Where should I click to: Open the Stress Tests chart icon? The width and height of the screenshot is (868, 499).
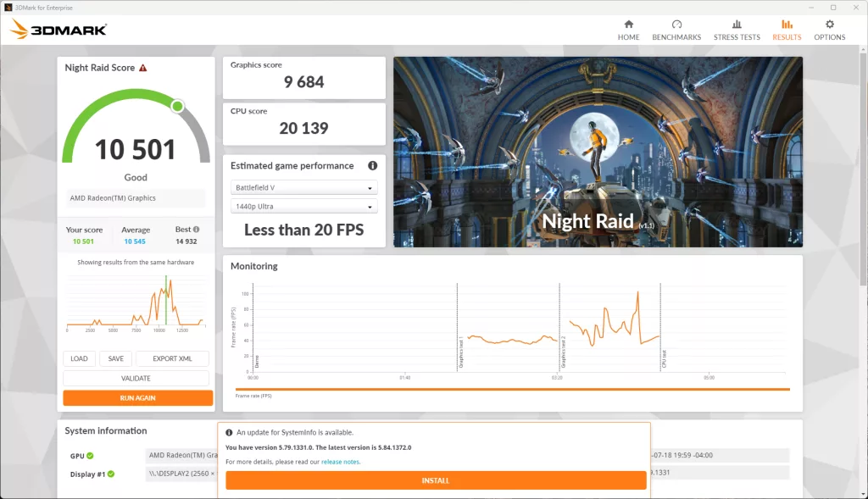737,25
